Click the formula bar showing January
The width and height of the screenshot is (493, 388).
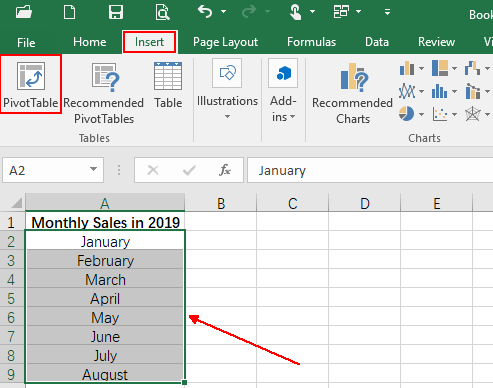370,170
